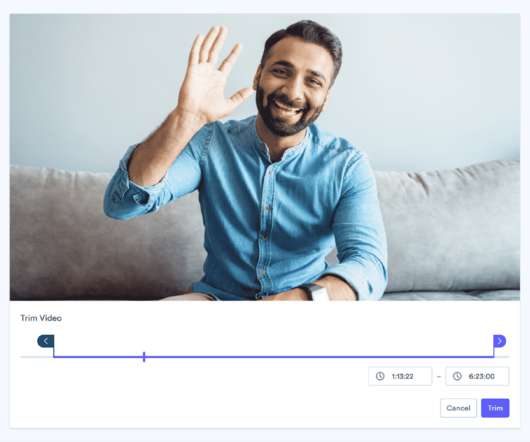Click the start time field showing 1:13:22
Screen dimensions: 530x442
pyautogui.click(x=400, y=376)
